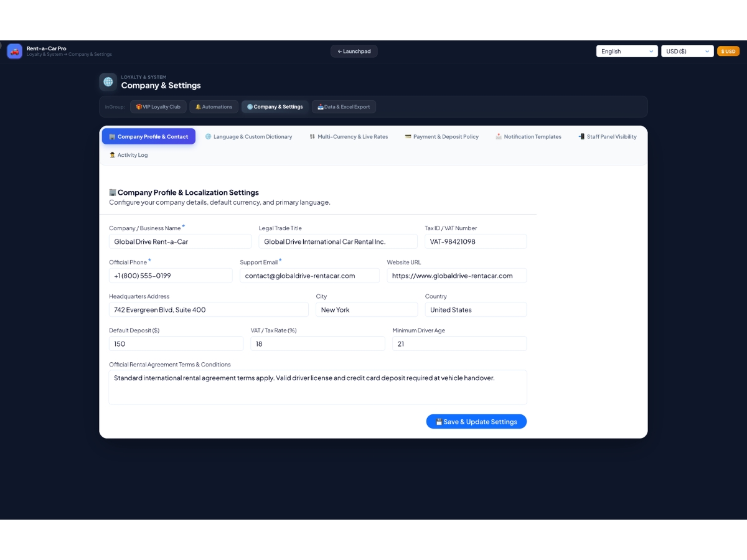Click the globe icon beside Company & Settings heading
Viewport: 747px width, 560px height.
pos(108,82)
